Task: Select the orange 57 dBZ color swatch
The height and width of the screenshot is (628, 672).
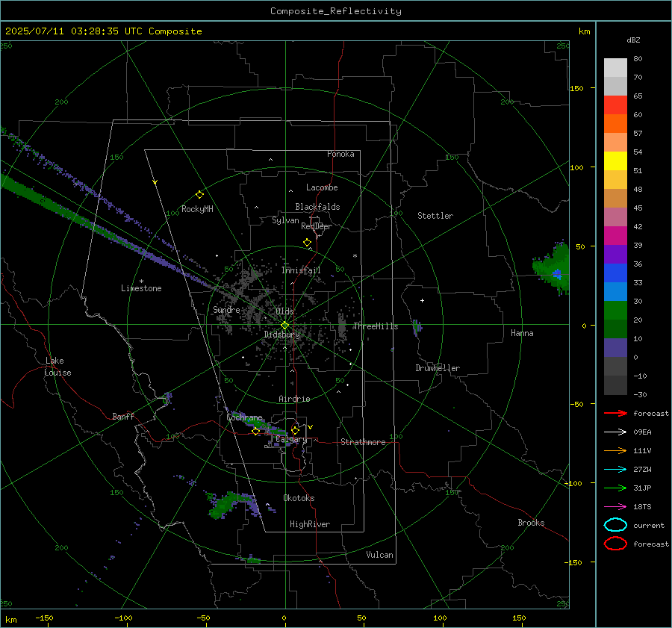Action: coord(615,123)
